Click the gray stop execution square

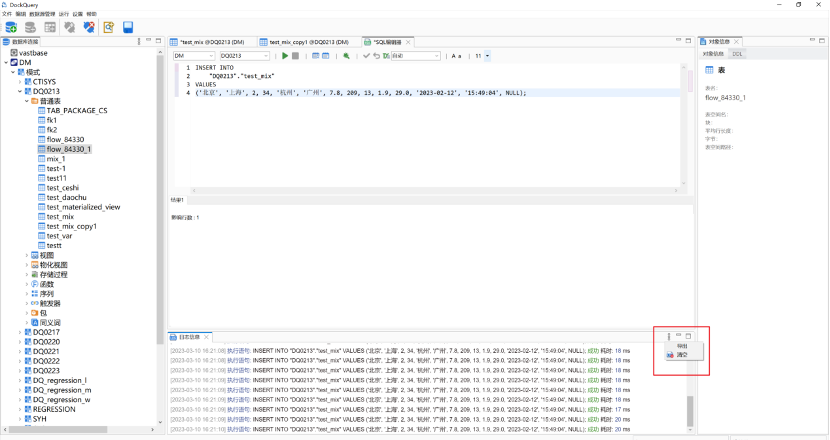[x=295, y=56]
